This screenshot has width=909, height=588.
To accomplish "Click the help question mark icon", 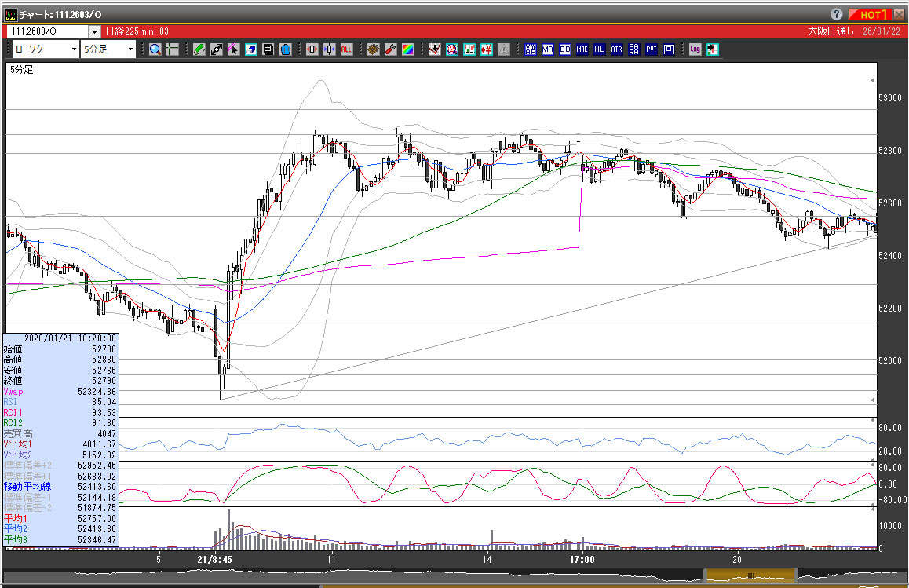I will [836, 14].
